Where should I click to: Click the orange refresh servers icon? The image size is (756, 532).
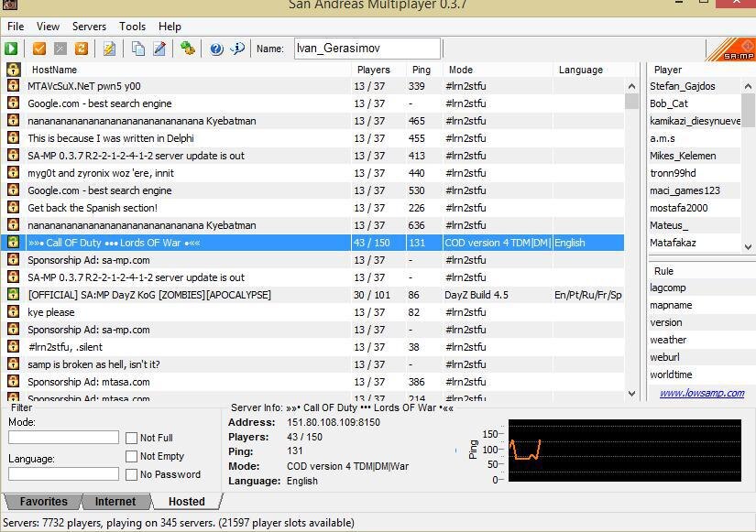(82, 48)
